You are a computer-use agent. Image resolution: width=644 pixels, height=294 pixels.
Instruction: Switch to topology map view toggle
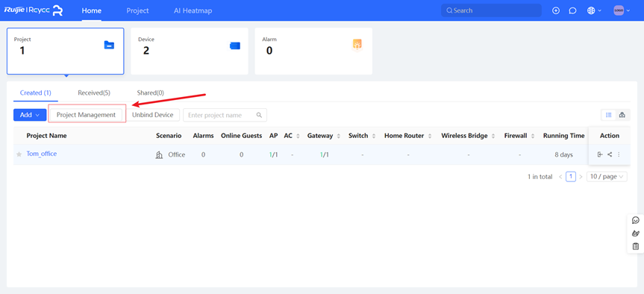tap(622, 115)
